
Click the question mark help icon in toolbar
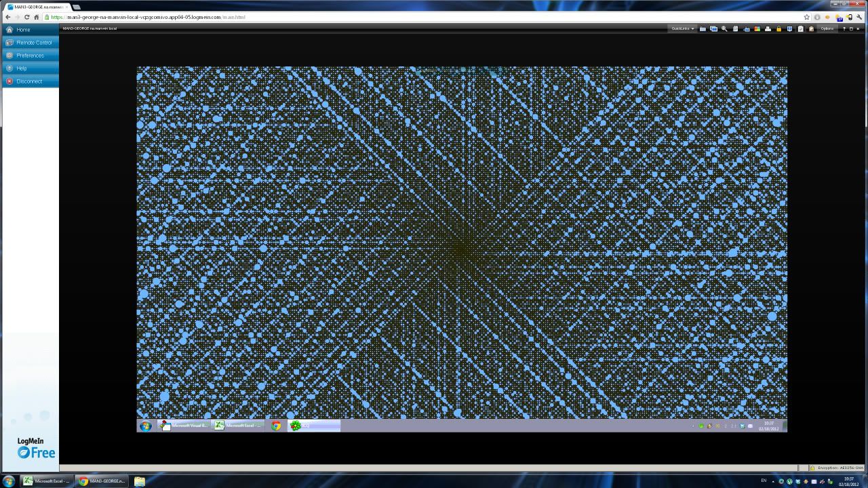click(844, 28)
